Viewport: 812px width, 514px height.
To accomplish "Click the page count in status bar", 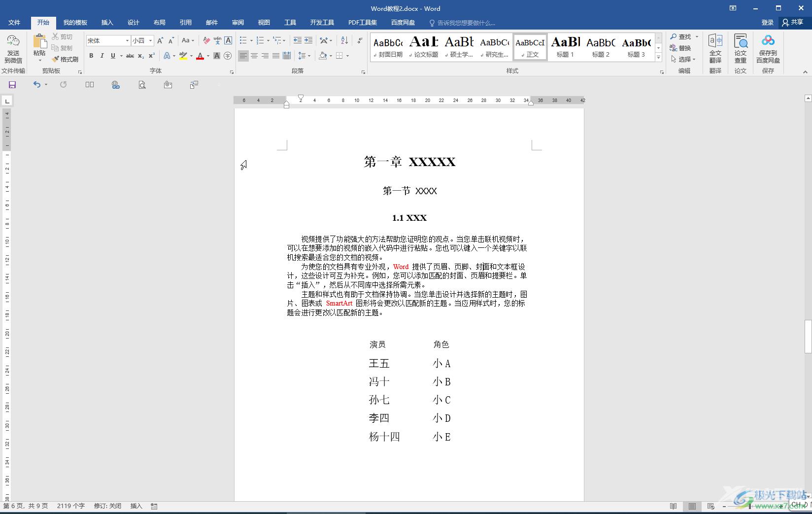I will (x=26, y=506).
